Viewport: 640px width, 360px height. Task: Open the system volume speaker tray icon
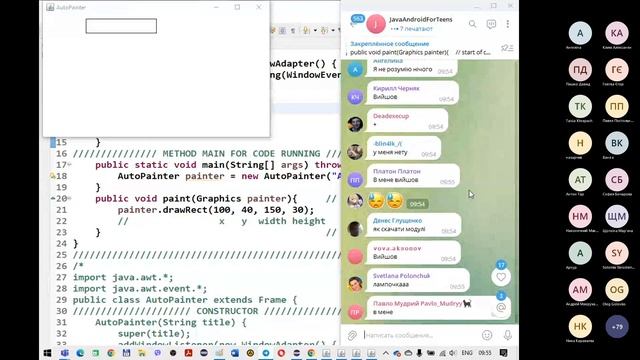[452, 353]
